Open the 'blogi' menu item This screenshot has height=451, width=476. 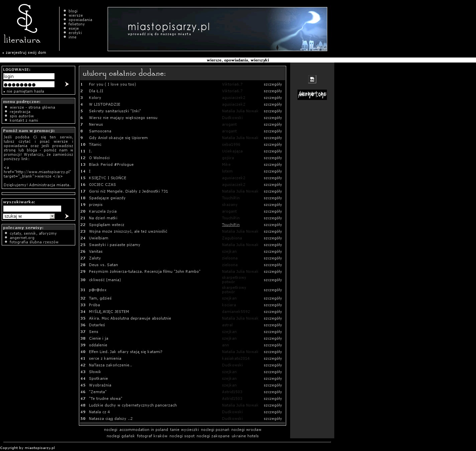coord(73,11)
